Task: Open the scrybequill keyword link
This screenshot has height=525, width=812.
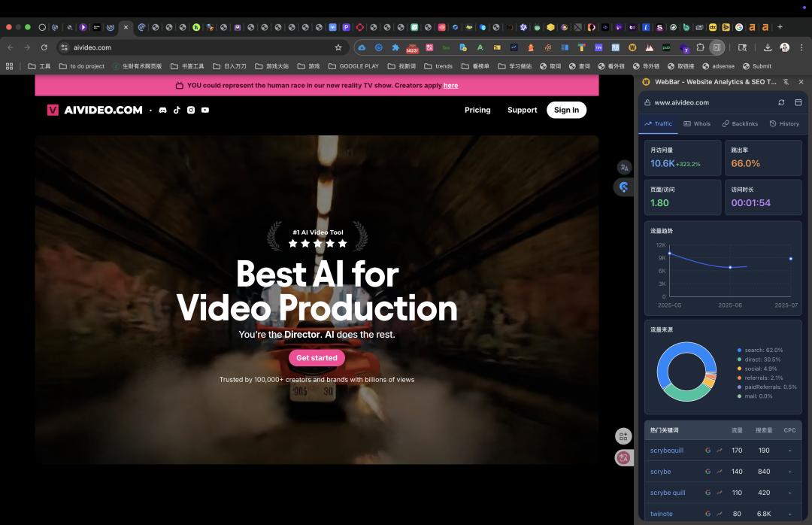Action: pyautogui.click(x=666, y=451)
